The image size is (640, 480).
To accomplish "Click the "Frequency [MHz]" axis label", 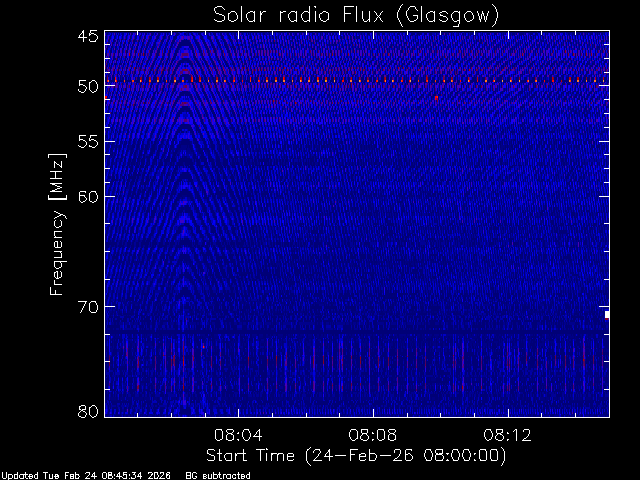I will coord(57,224).
